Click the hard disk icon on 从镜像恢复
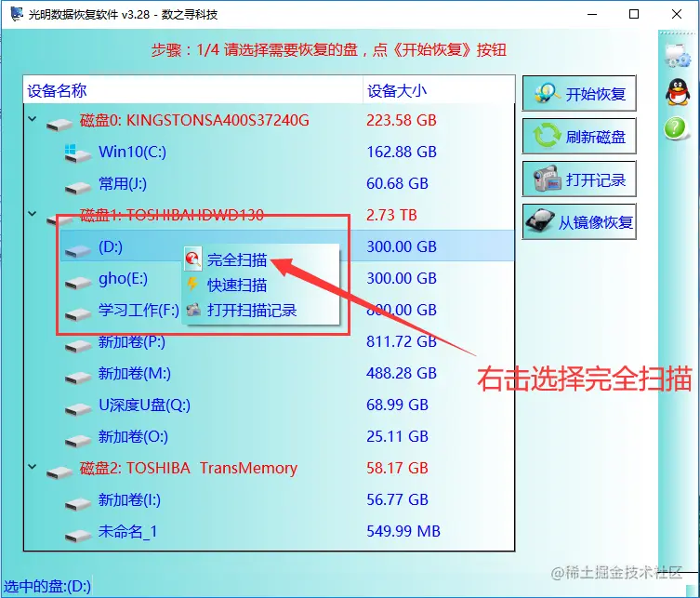The width and height of the screenshot is (700, 598). pos(540,220)
